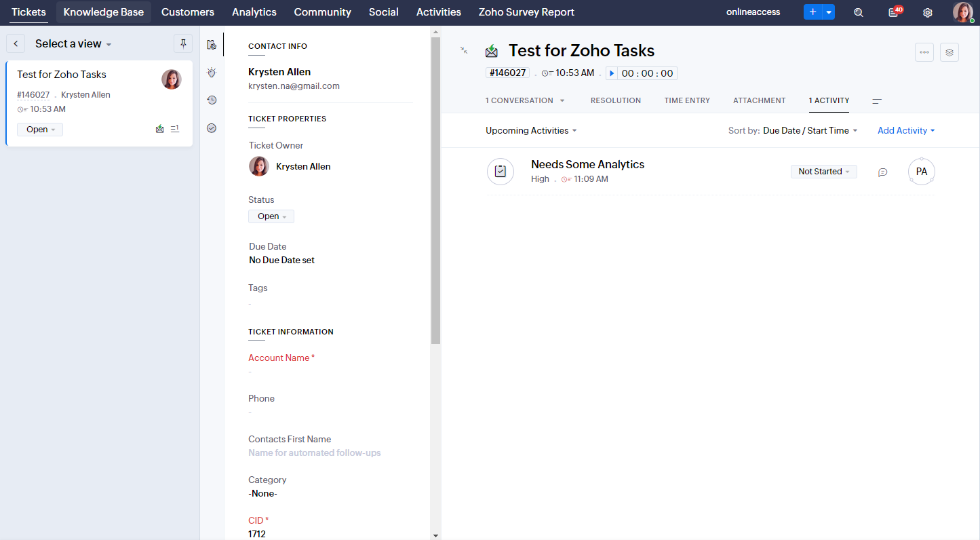Open the notifications icon with 40 badge
The image size is (980, 540).
coord(894,12)
